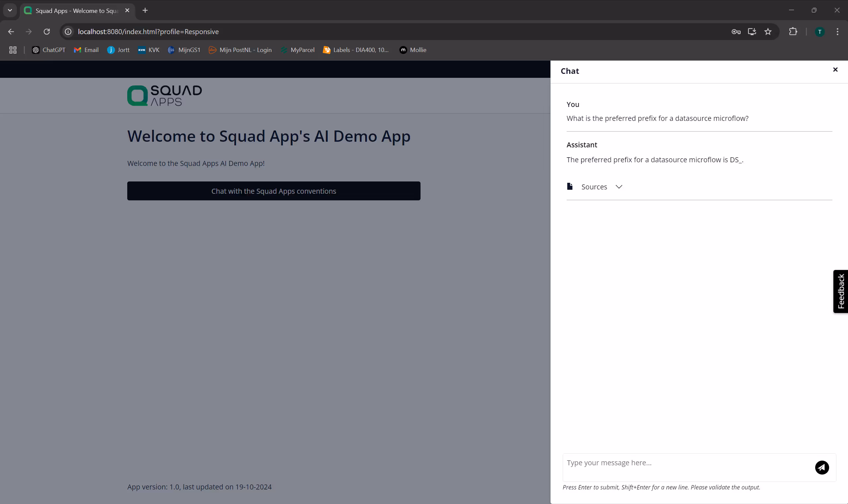
Task: Open the Chrome three-dot menu
Action: coord(837,31)
